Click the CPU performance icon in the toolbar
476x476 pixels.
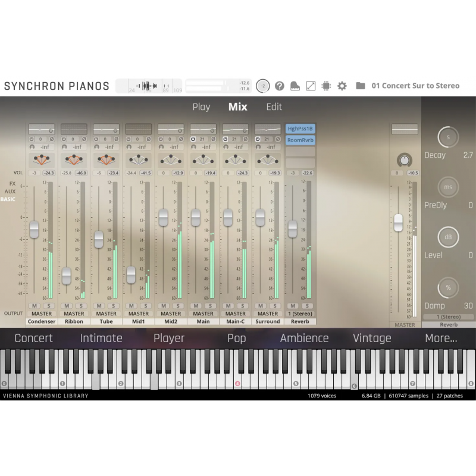pyautogui.click(x=327, y=86)
